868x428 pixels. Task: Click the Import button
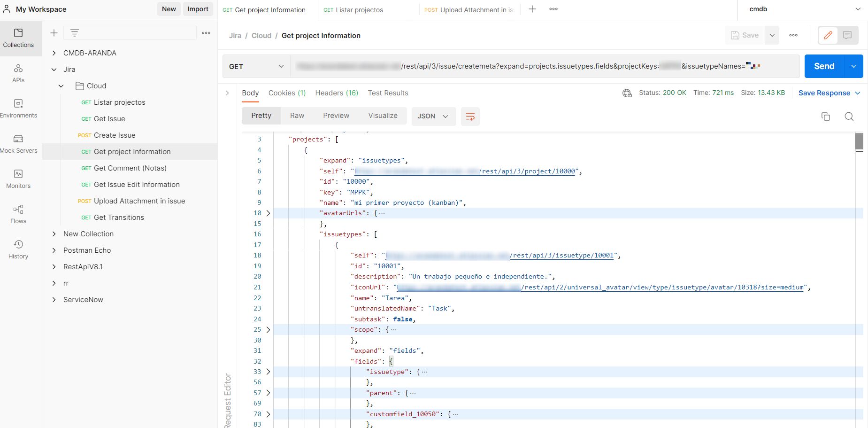(198, 9)
